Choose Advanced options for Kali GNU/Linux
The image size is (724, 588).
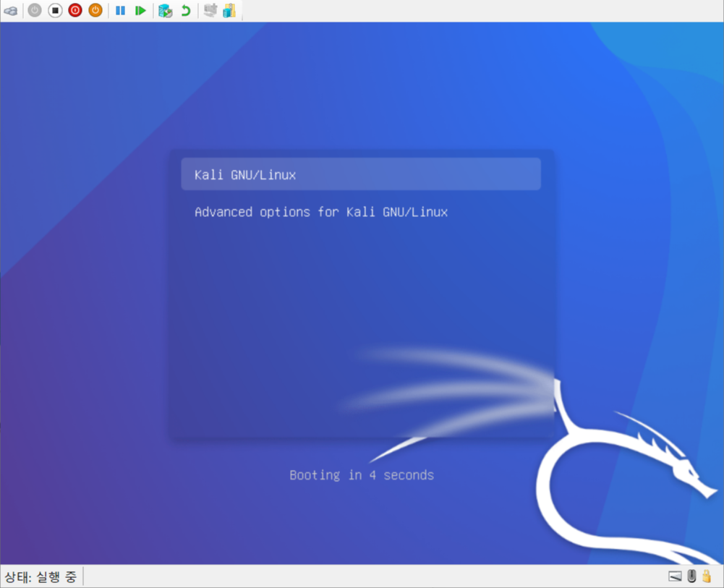pos(321,212)
